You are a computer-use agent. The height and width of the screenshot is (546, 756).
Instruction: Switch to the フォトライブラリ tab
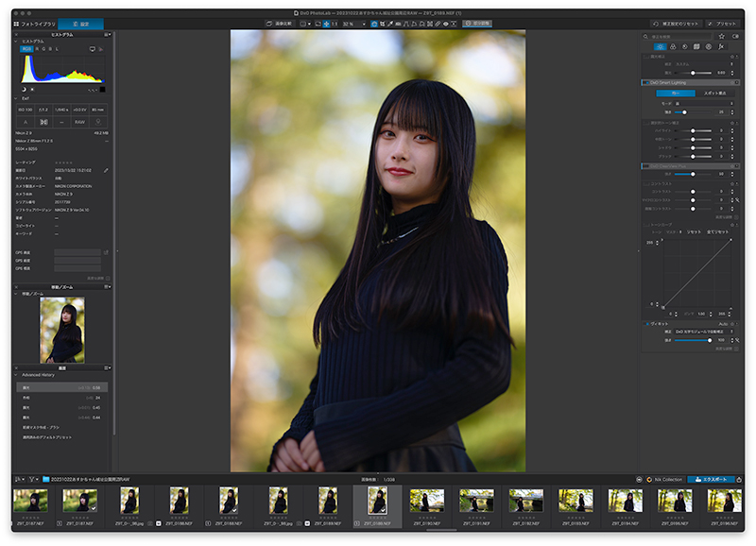35,24
